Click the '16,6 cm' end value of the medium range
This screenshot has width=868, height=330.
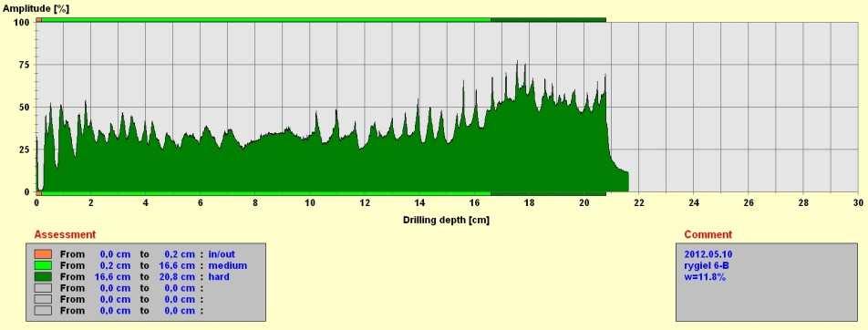click(x=177, y=265)
